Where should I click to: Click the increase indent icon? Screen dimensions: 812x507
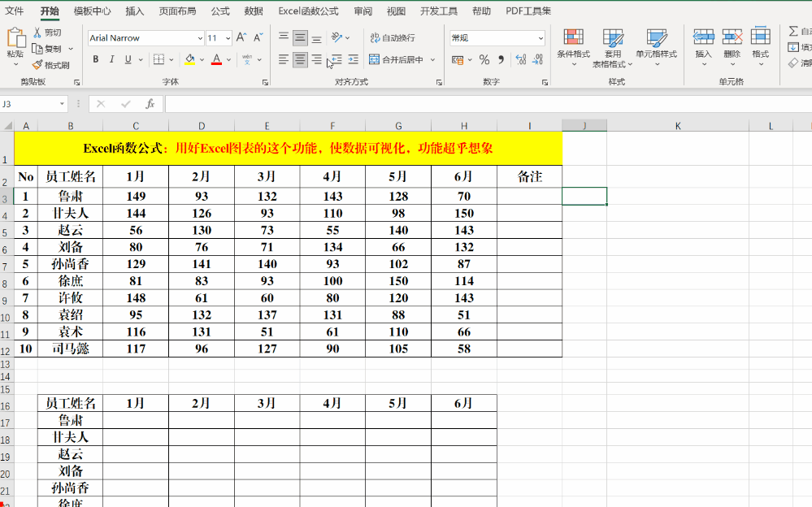(x=354, y=59)
